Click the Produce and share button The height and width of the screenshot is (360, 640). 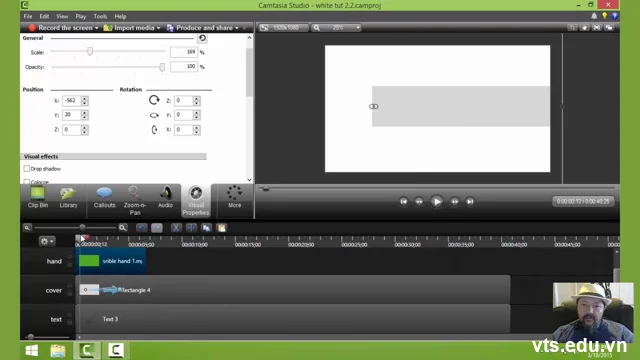[200, 28]
